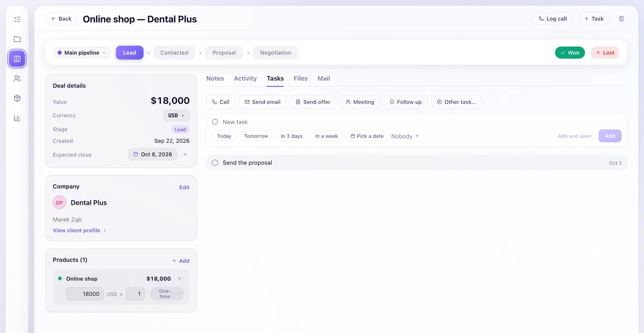Set due date In a week
Image resolution: width=644 pixels, height=333 pixels.
pos(326,136)
